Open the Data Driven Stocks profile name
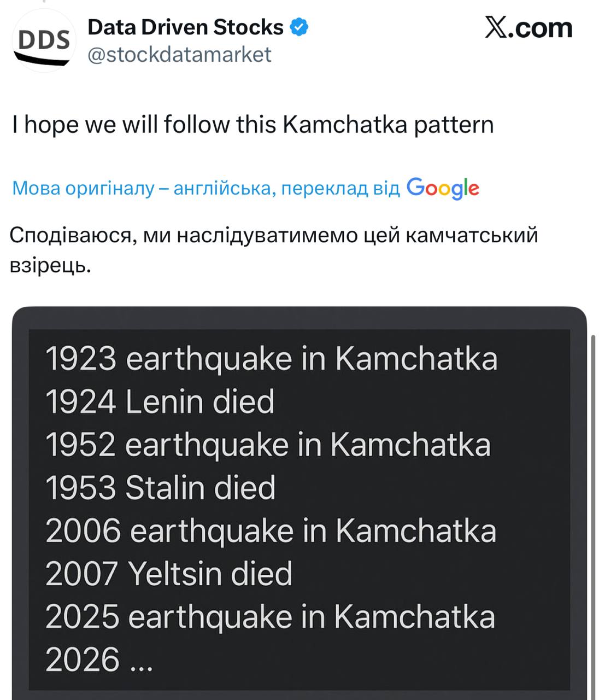Image resolution: width=599 pixels, height=700 pixels. click(x=185, y=27)
